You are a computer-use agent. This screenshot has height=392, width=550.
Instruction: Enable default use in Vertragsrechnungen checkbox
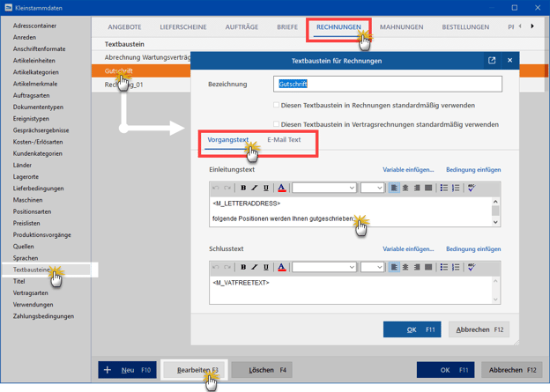click(x=276, y=124)
